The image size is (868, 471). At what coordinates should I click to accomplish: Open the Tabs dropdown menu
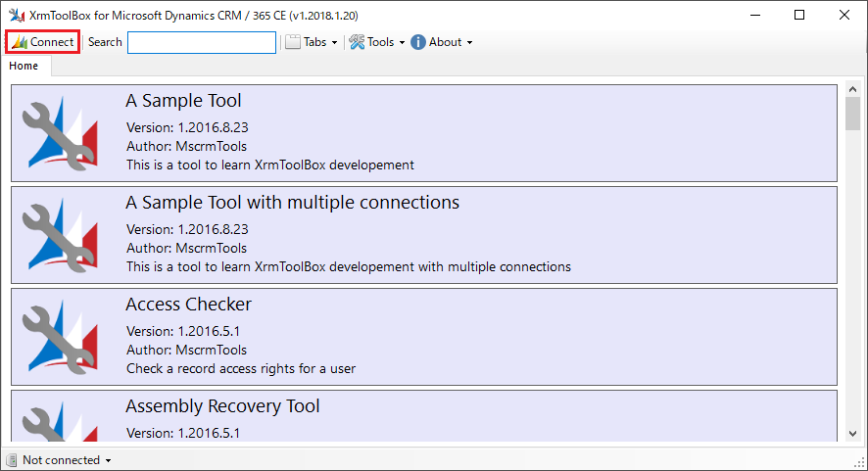(x=312, y=42)
